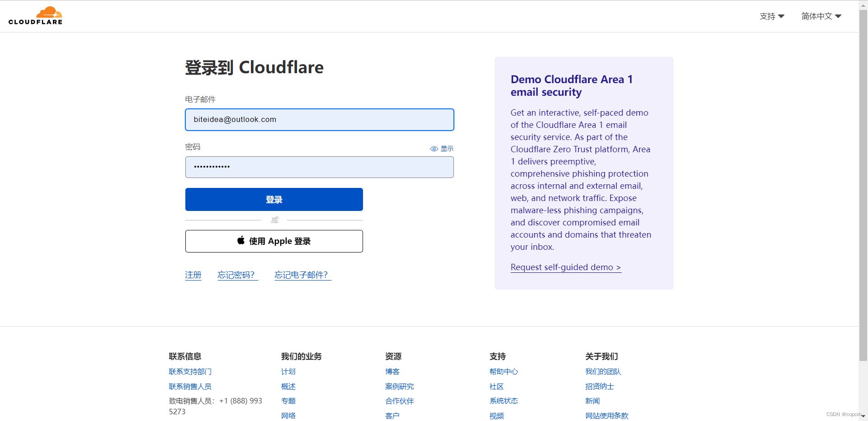Open Request self-guided demo link

point(566,267)
